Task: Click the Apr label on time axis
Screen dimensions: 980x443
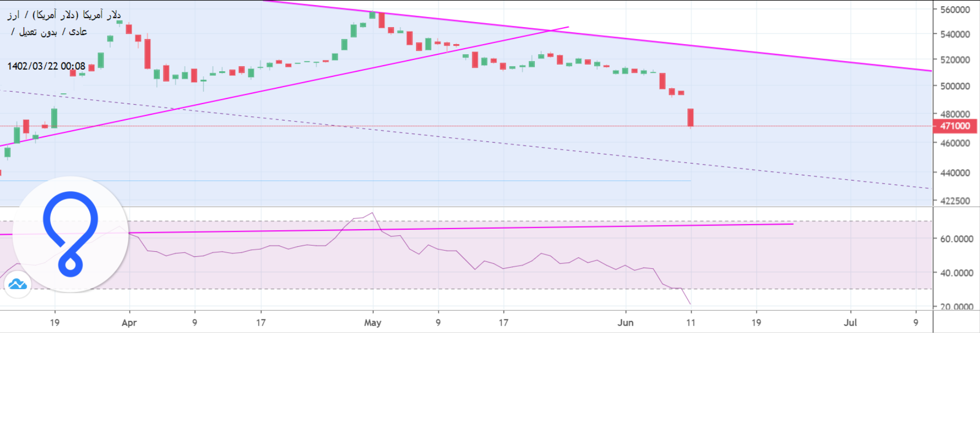Action: (129, 323)
